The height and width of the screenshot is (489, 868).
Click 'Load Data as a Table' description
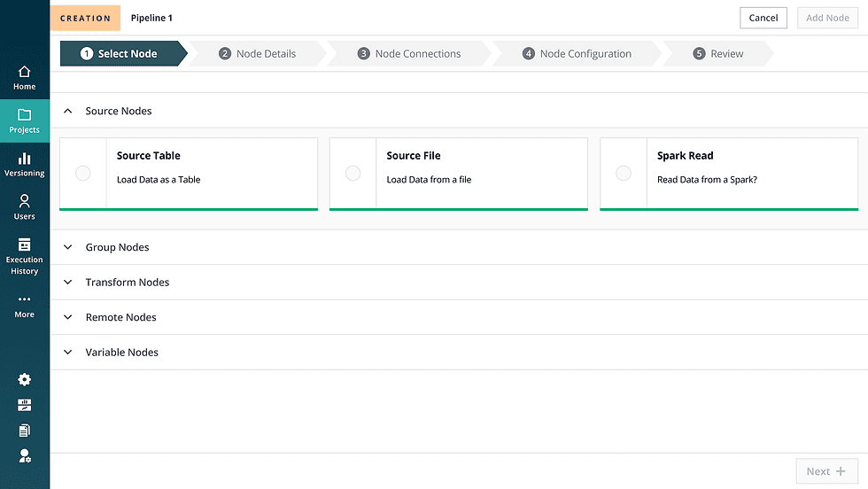(x=159, y=180)
